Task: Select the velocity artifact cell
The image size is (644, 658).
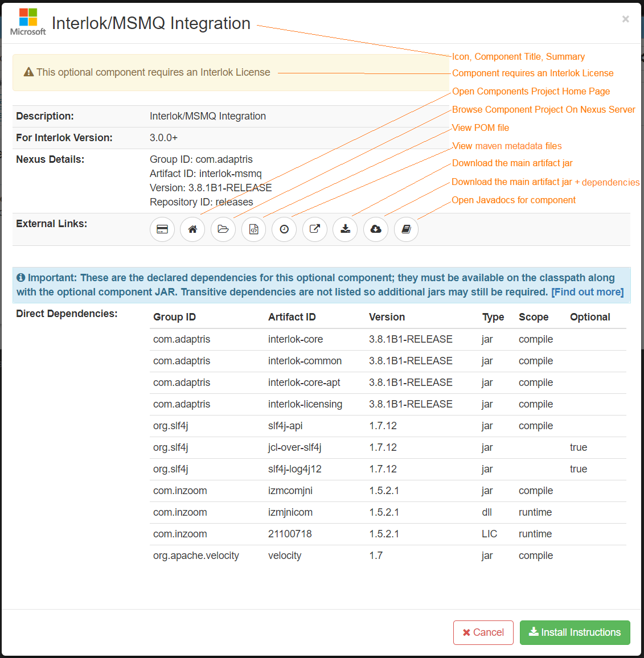Action: pos(285,556)
